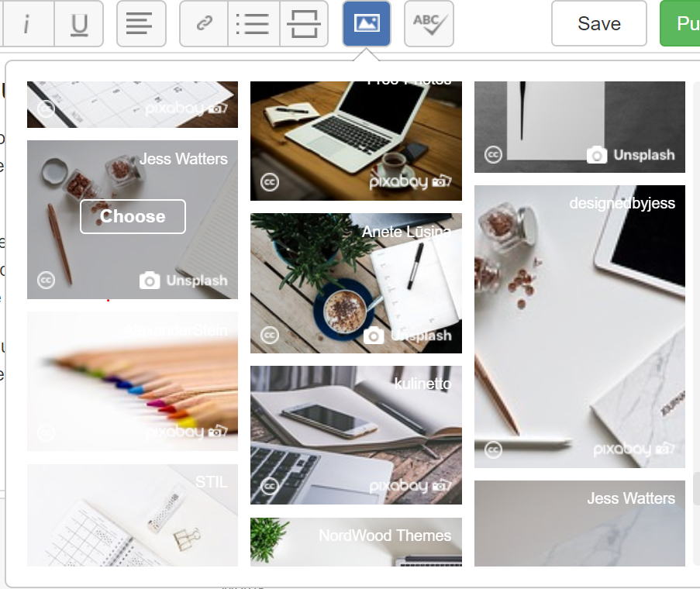The image size is (700, 589).
Task: Select the laptop and coffee cup photo
Action: [x=357, y=141]
